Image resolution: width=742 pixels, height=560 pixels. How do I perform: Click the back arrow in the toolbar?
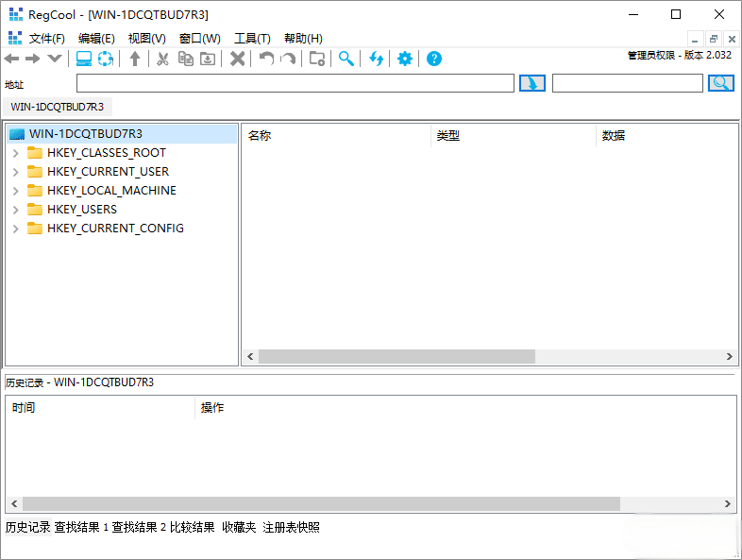(12, 59)
